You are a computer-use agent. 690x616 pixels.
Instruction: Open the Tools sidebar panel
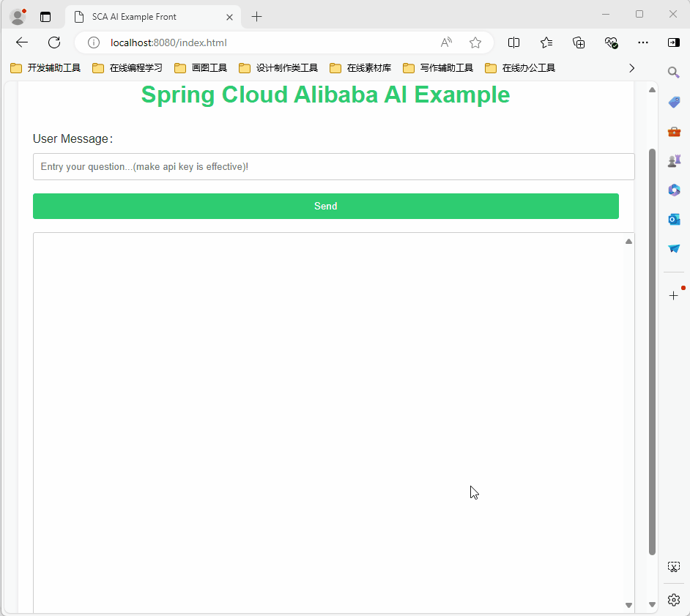(674, 131)
